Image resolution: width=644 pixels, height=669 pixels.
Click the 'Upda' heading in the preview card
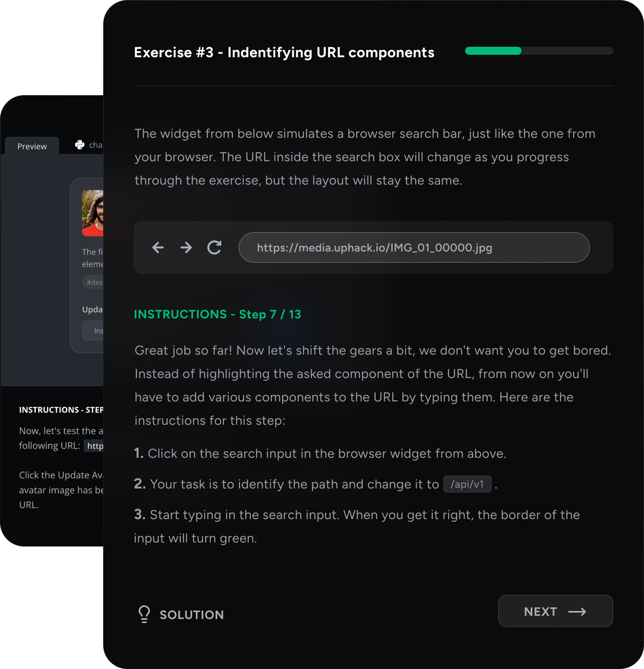click(92, 310)
